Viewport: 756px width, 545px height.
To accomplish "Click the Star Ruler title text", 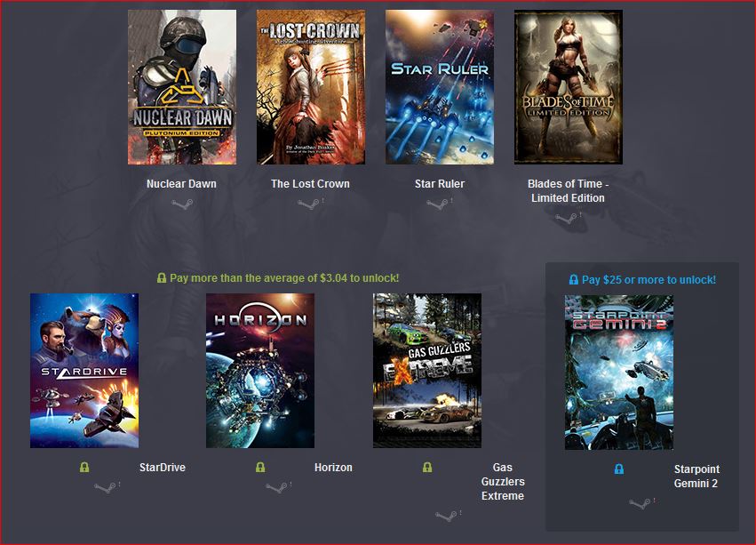I will pos(440,184).
